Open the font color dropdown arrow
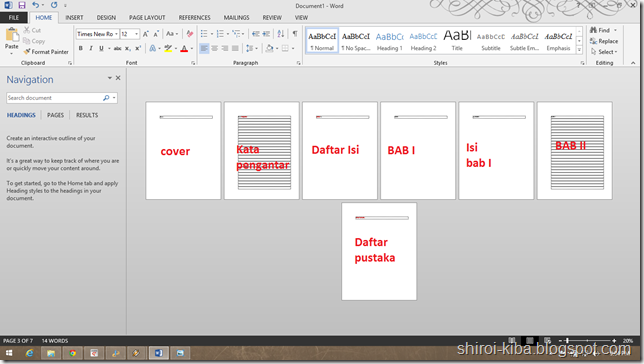Image resolution: width=644 pixels, height=364 pixels. (x=192, y=48)
